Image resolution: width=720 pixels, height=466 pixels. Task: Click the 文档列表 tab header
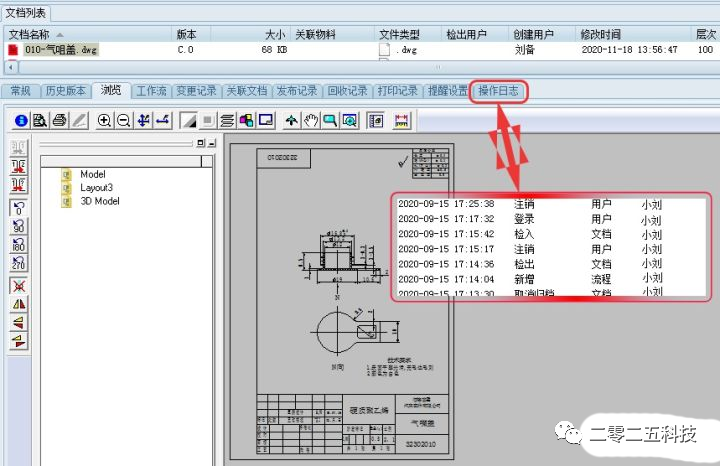pyautogui.click(x=26, y=13)
